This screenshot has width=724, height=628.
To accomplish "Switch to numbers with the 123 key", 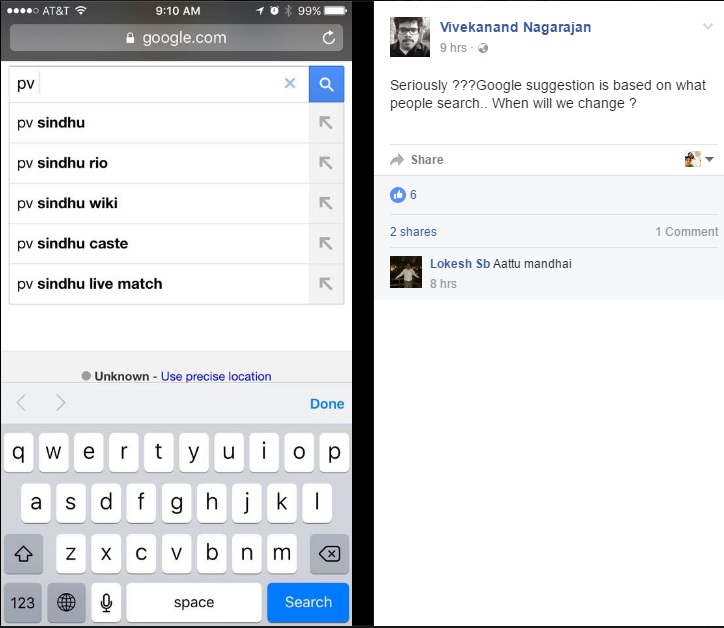I will [23, 602].
